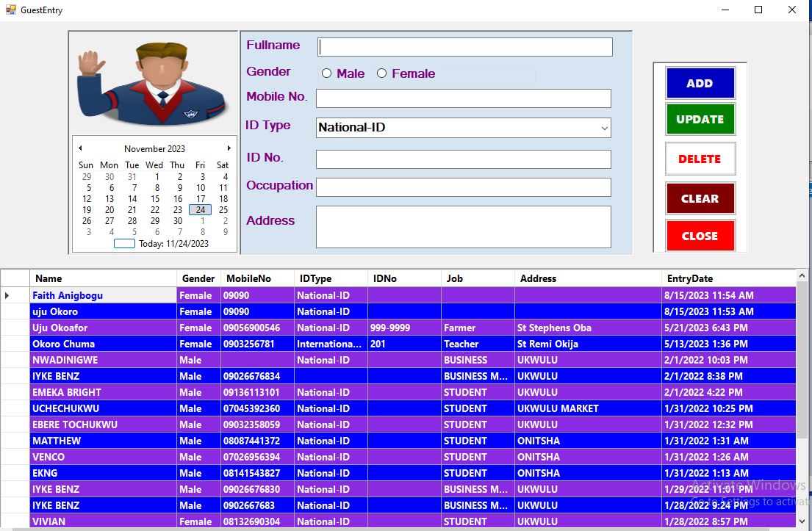The height and width of the screenshot is (531, 812).
Task: Select day 15 in the calendar
Action: coord(155,198)
